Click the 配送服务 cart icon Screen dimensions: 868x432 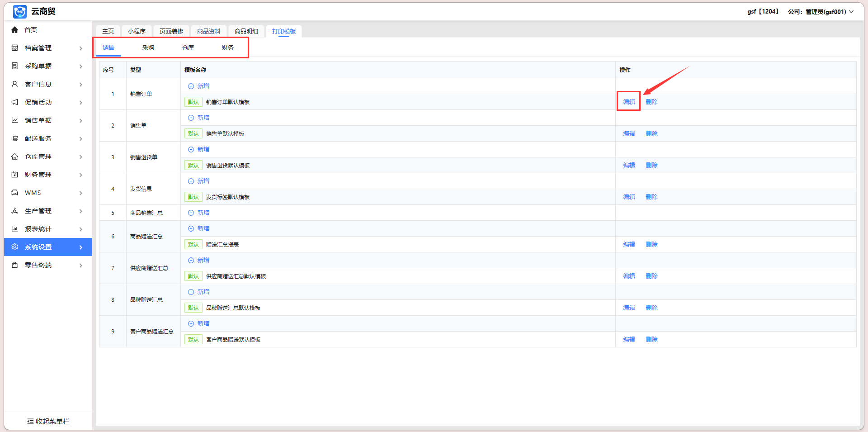coord(15,138)
